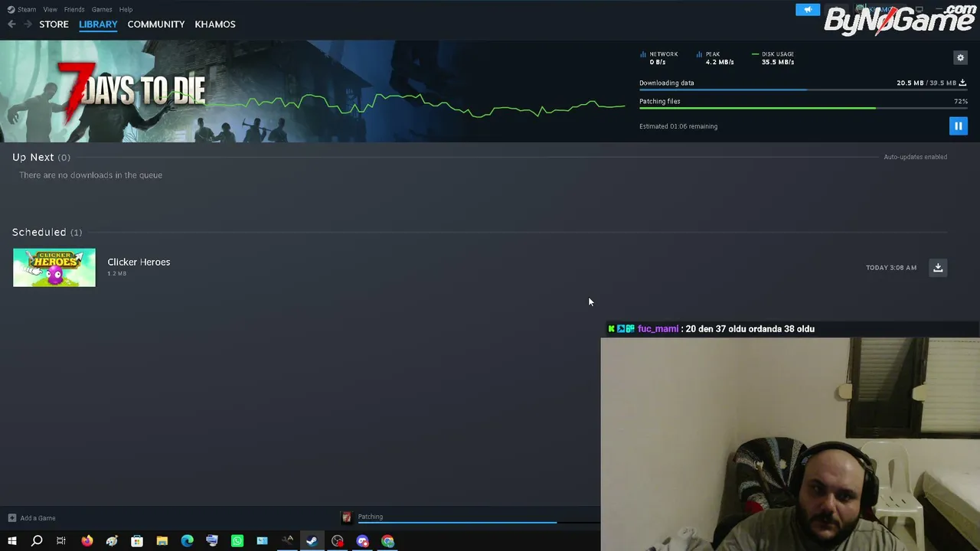The width and height of the screenshot is (980, 551).
Task: Open the taskbar icon right of Steam
Action: pos(338,541)
